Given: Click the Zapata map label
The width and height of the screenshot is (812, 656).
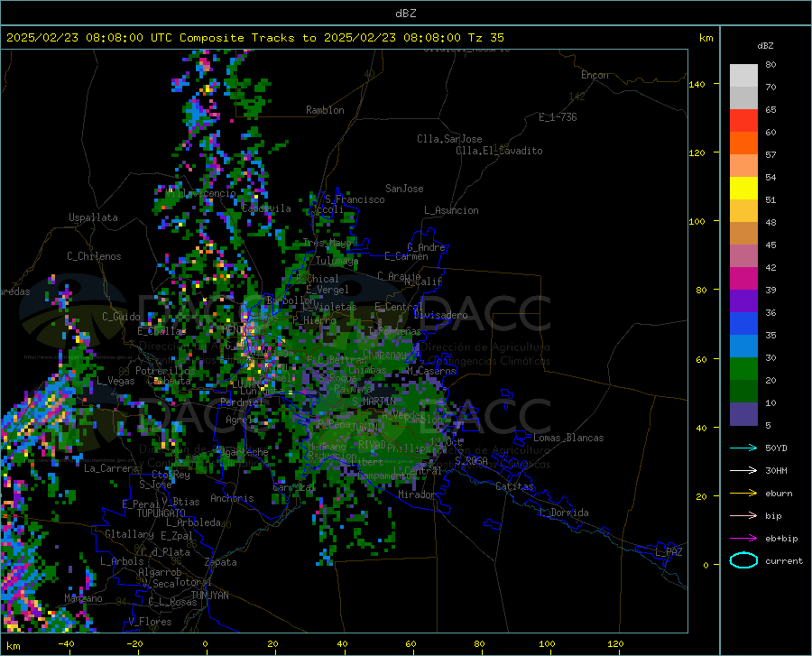Looking at the screenshot, I should [x=221, y=562].
